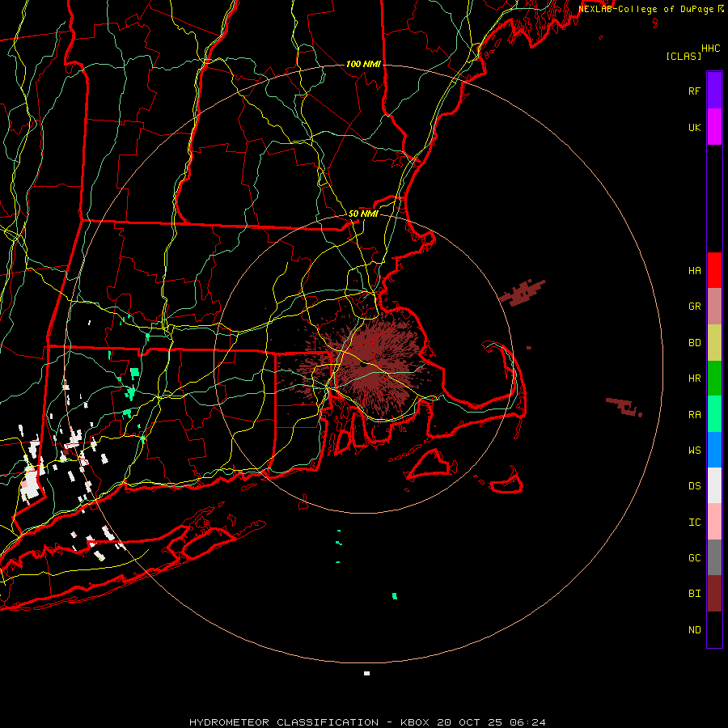Click the BI legend label
This screenshot has width=728, height=728.
coord(695,594)
